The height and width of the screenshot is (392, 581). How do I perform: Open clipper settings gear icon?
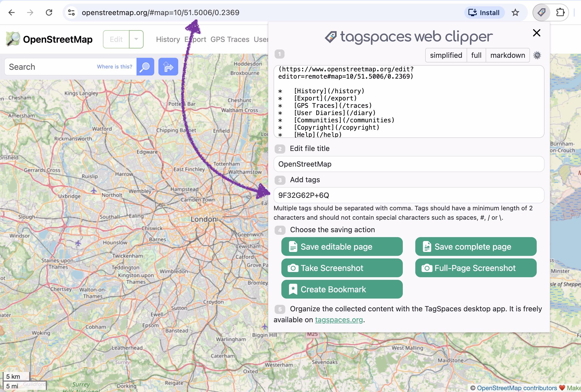coord(537,55)
